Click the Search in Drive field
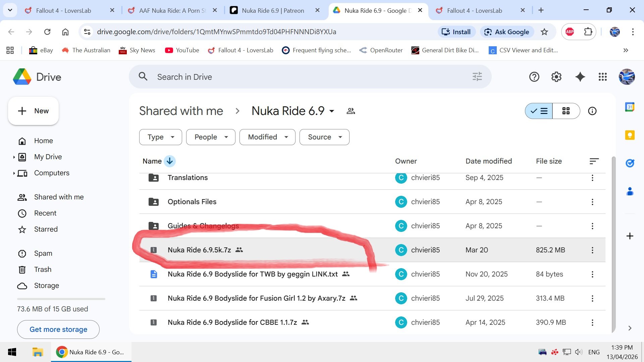644x362 pixels. click(310, 77)
